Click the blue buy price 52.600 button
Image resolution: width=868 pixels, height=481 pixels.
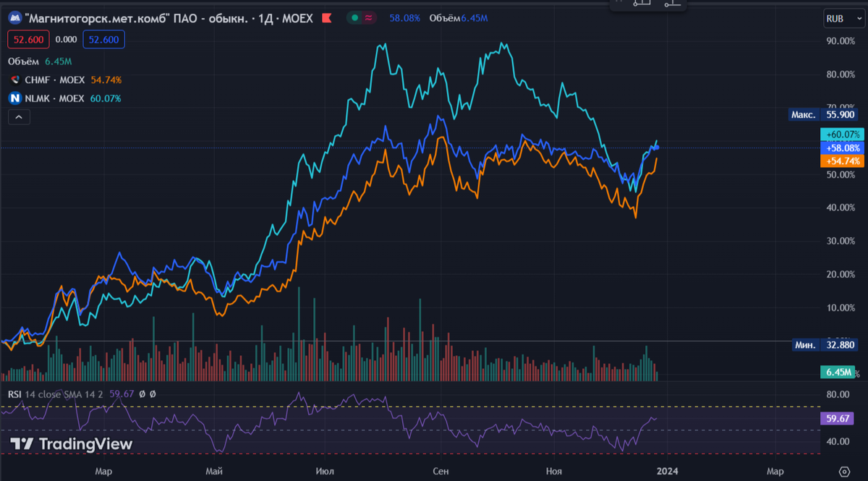coord(104,40)
